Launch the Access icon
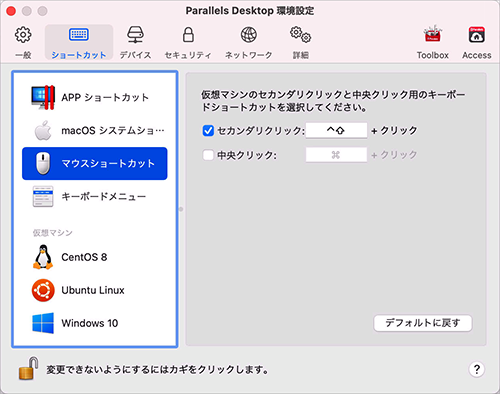The height and width of the screenshot is (394, 500). tap(477, 35)
